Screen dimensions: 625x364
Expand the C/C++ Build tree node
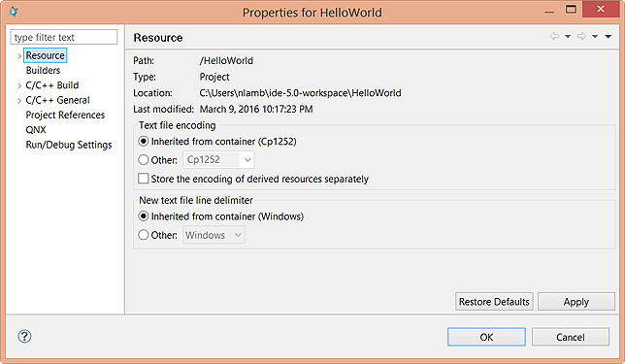(x=19, y=85)
